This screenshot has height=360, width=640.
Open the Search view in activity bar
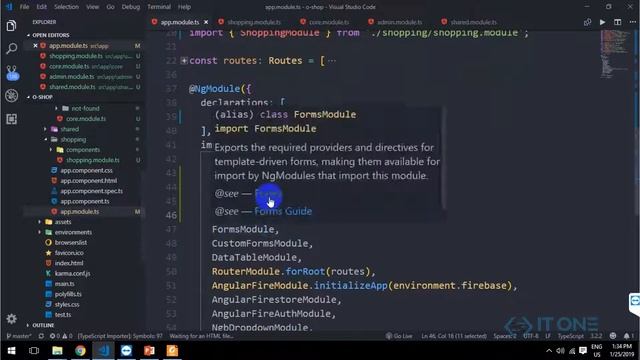coord(11,49)
